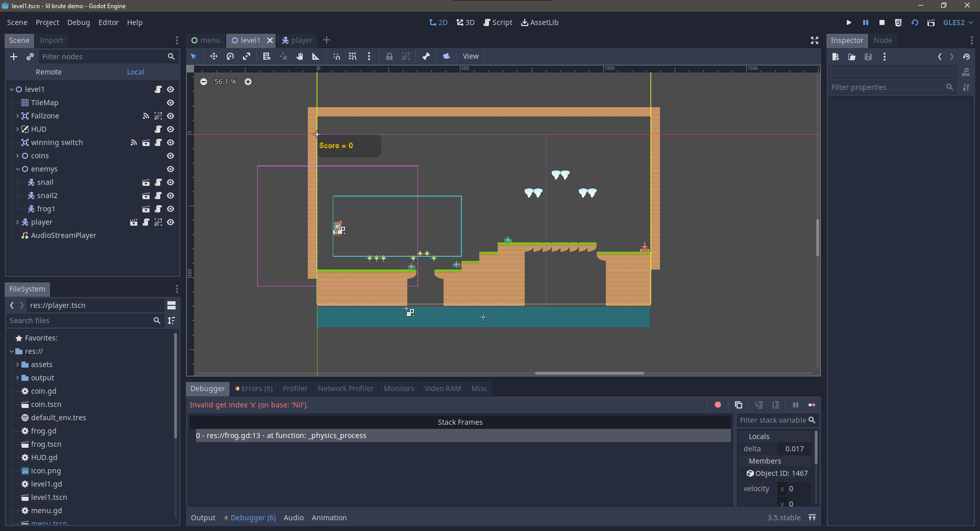Click the camera override icon in viewport toolbar
980x531 pixels.
(447, 56)
